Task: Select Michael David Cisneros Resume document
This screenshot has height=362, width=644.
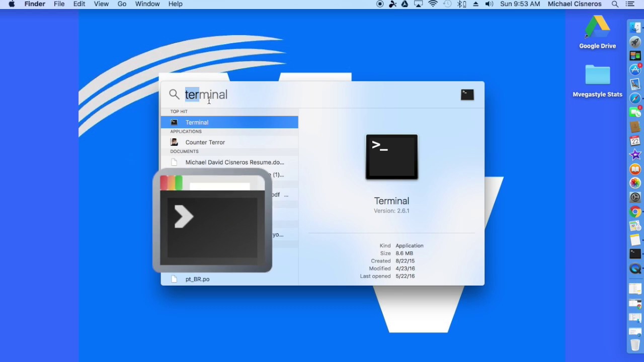Action: [x=229, y=162]
